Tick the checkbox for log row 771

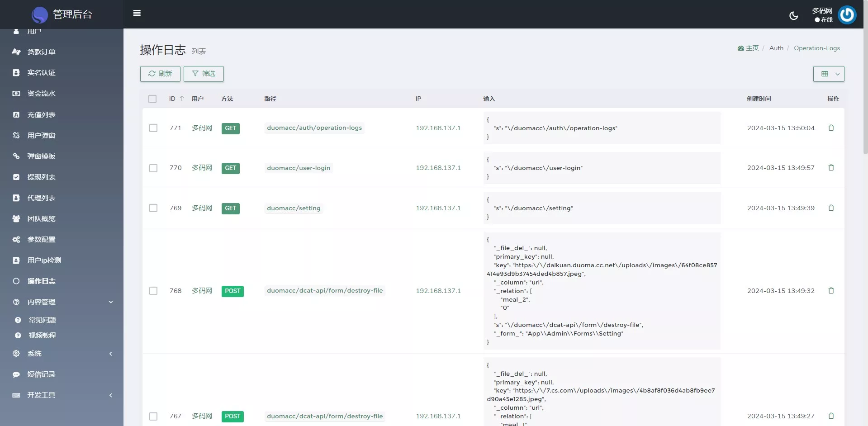tap(153, 128)
